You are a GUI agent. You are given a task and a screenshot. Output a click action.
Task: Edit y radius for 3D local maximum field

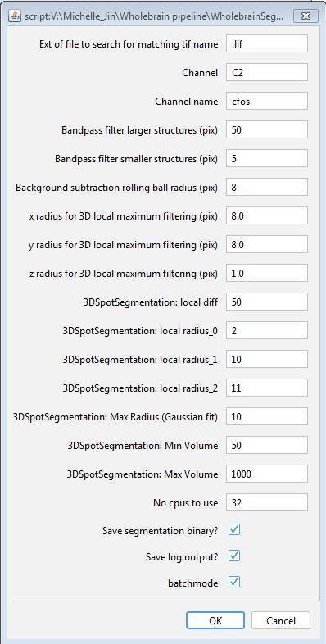coord(267,244)
